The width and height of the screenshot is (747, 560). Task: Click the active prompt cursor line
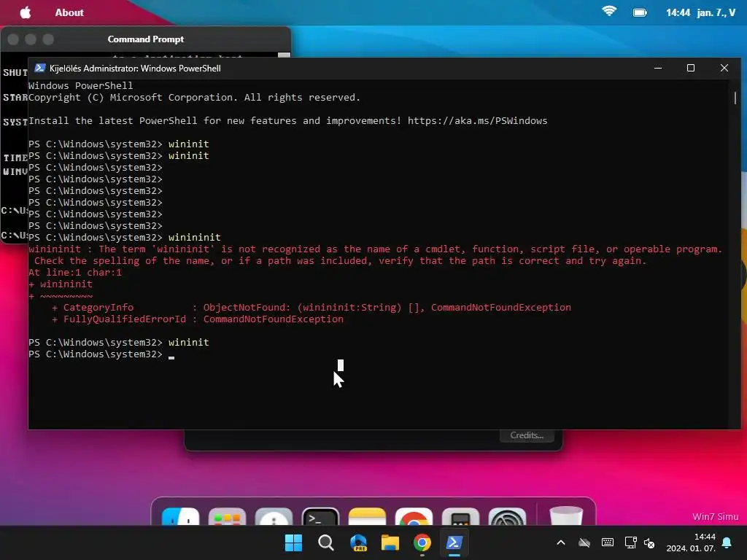tap(101, 354)
